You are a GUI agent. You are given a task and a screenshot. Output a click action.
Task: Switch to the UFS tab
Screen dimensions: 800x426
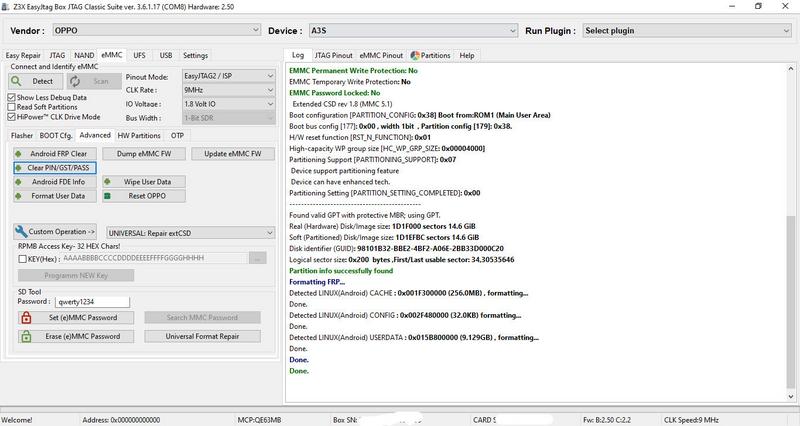[139, 55]
